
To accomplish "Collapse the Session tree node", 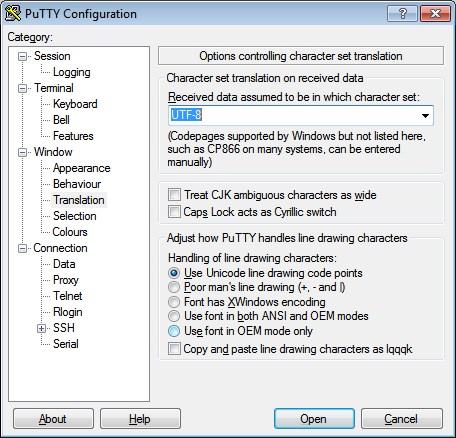I will tap(22, 56).
